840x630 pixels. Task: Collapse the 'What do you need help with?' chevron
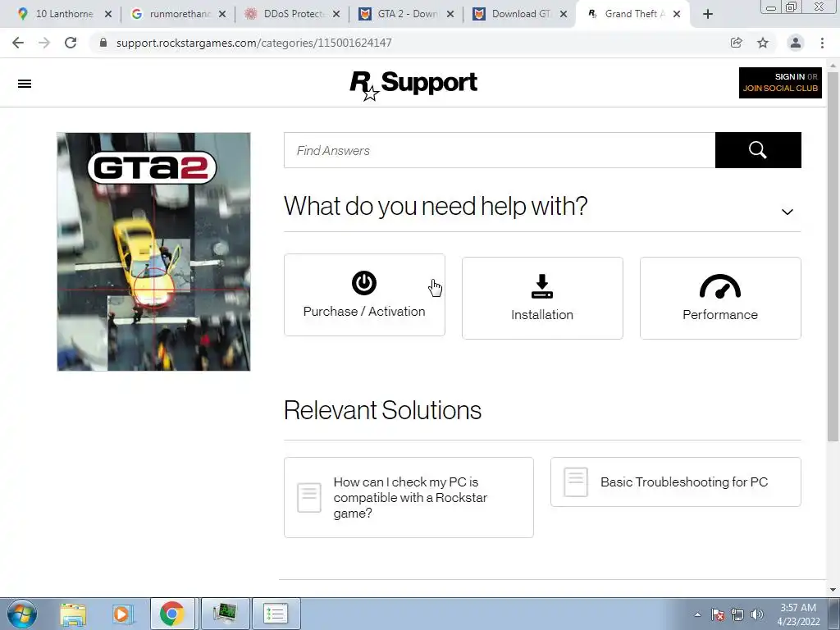pyautogui.click(x=787, y=212)
